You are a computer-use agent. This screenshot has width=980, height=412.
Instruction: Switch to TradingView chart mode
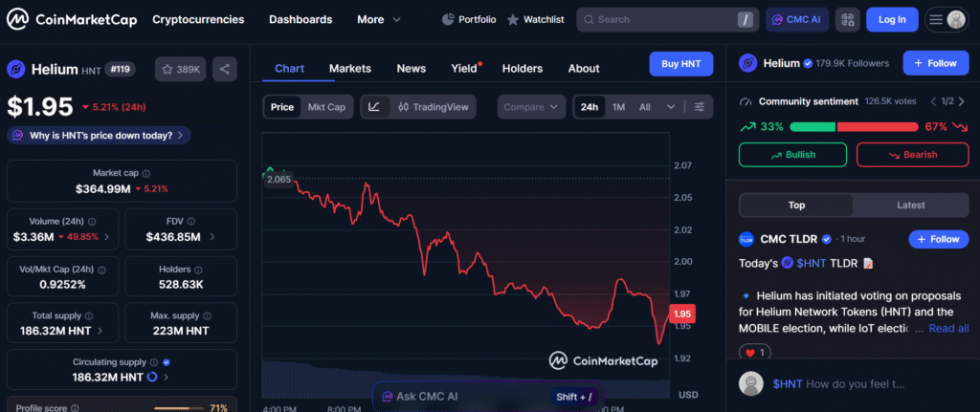[x=434, y=107]
